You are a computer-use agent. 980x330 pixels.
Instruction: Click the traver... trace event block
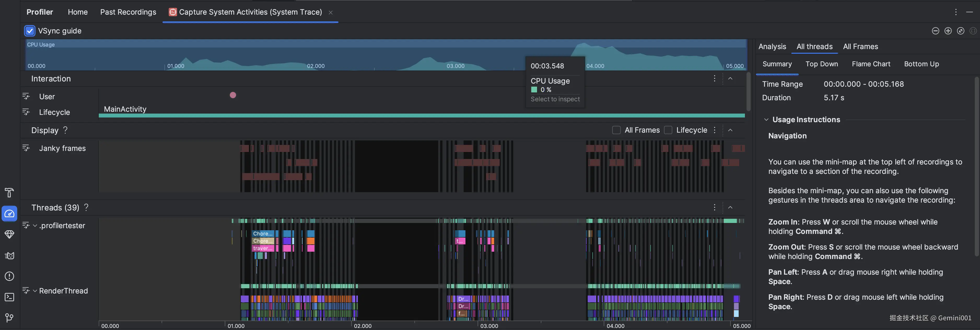(263, 248)
